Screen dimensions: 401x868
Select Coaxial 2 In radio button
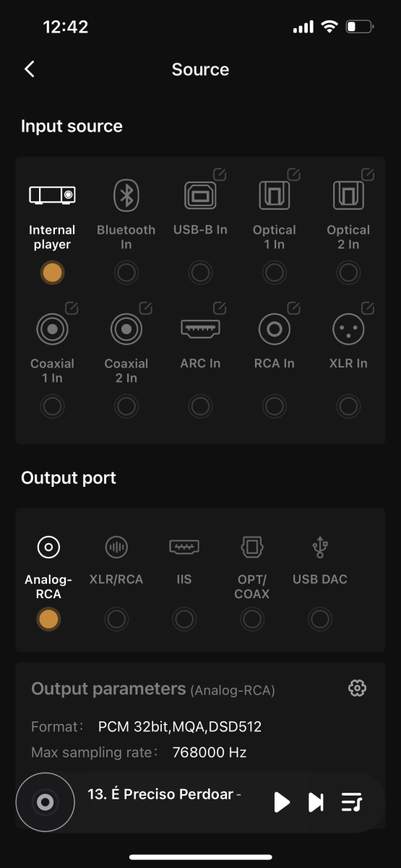pos(126,406)
